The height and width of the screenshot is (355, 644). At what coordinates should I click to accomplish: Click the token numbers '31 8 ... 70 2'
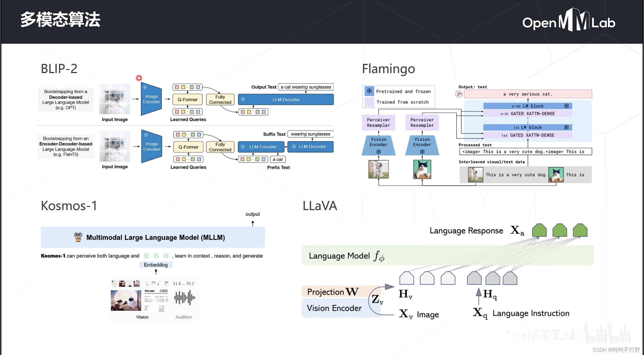click(183, 284)
